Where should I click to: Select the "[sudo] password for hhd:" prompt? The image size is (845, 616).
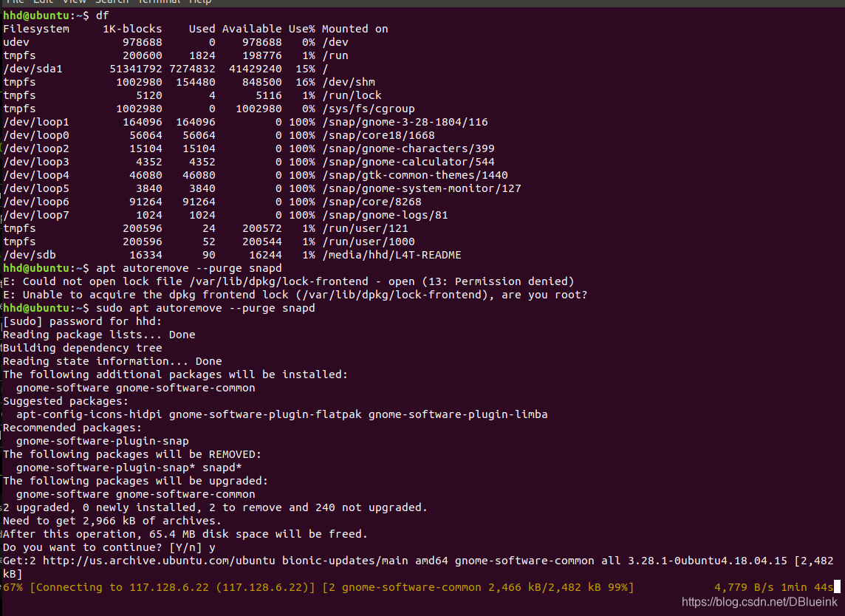click(83, 321)
